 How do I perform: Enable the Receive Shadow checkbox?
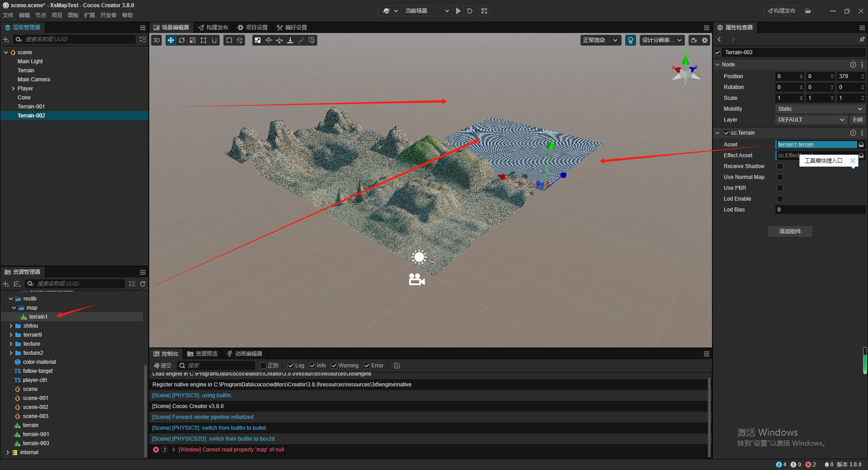tap(780, 166)
